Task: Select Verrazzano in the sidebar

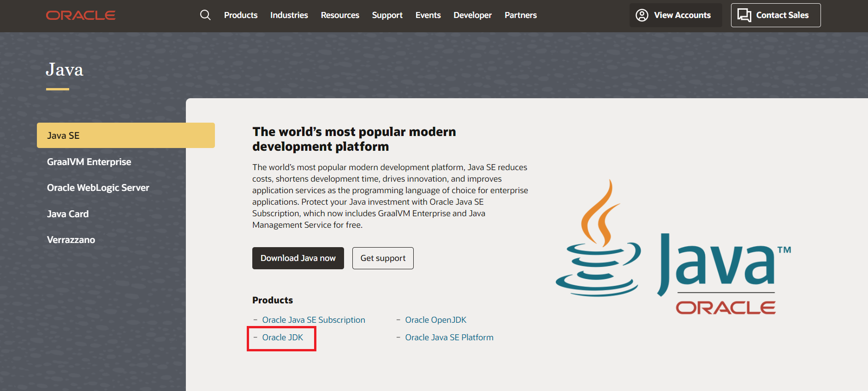Action: [71, 240]
